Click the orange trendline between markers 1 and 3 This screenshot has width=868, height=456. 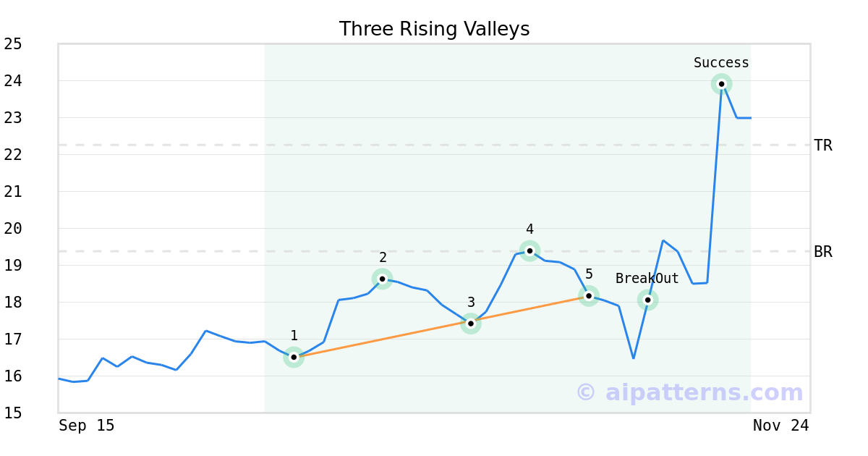click(382, 340)
